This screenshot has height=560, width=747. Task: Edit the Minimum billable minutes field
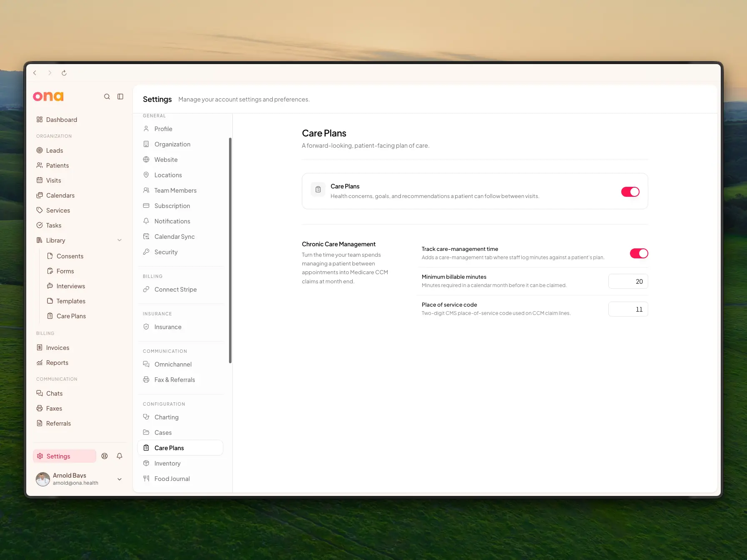tap(628, 281)
